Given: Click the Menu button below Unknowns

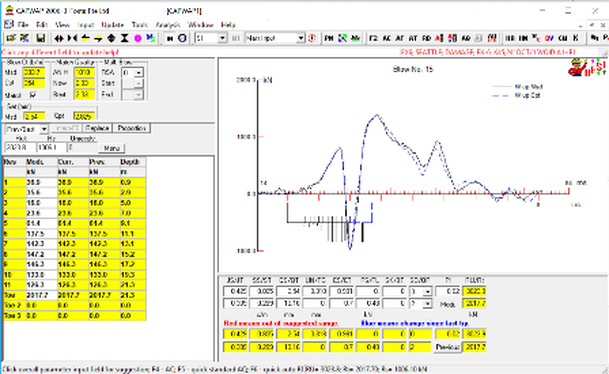Looking at the screenshot, I should (x=111, y=148).
